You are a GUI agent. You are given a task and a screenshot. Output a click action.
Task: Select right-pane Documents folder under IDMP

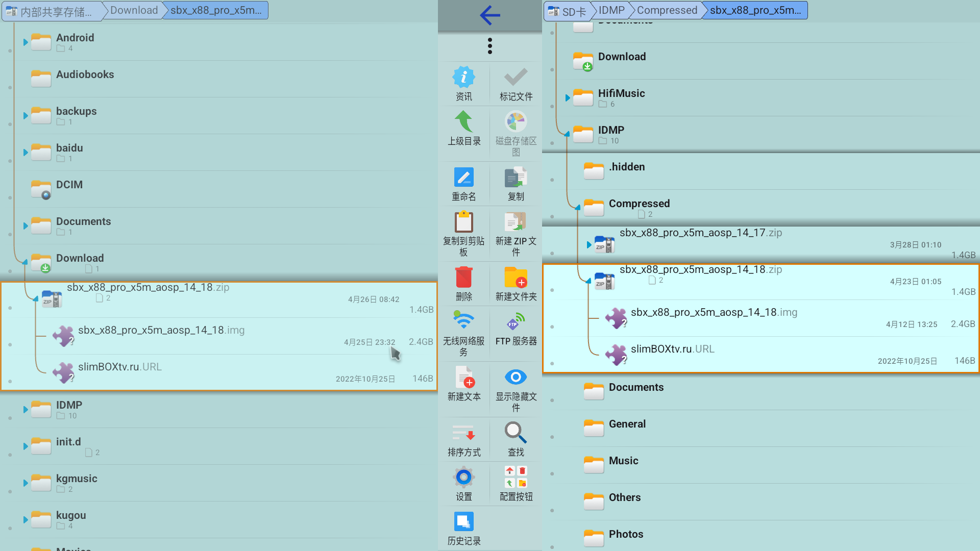(x=761, y=392)
